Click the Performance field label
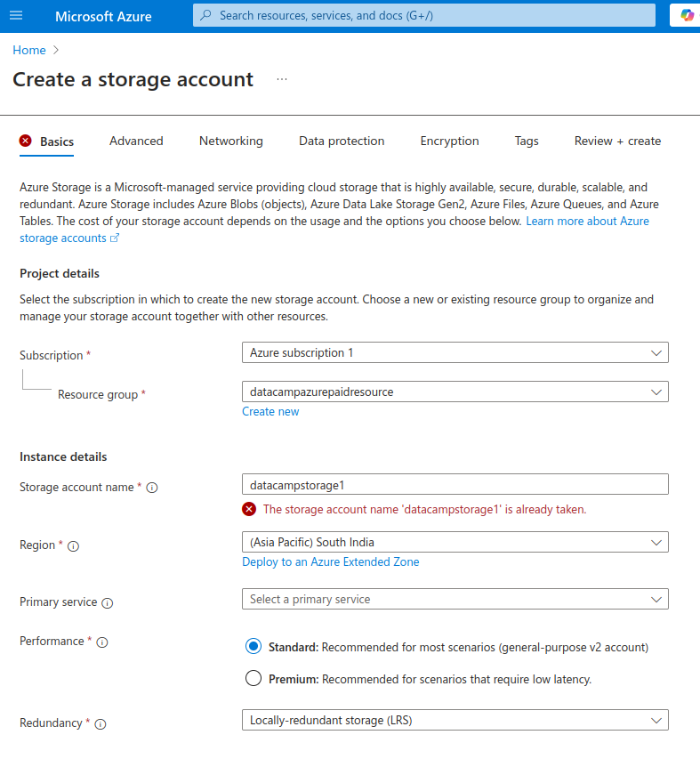700x759 pixels. click(x=52, y=642)
